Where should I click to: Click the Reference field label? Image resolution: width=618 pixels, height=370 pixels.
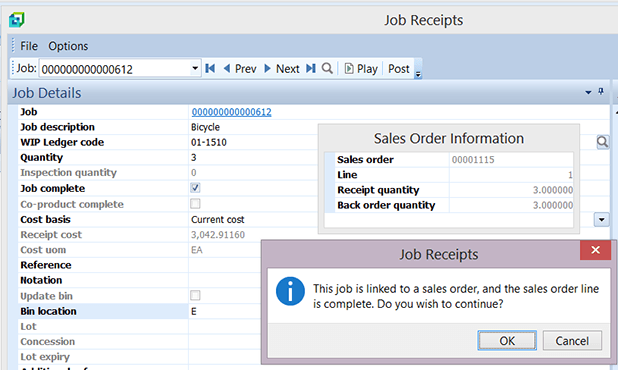[46, 265]
